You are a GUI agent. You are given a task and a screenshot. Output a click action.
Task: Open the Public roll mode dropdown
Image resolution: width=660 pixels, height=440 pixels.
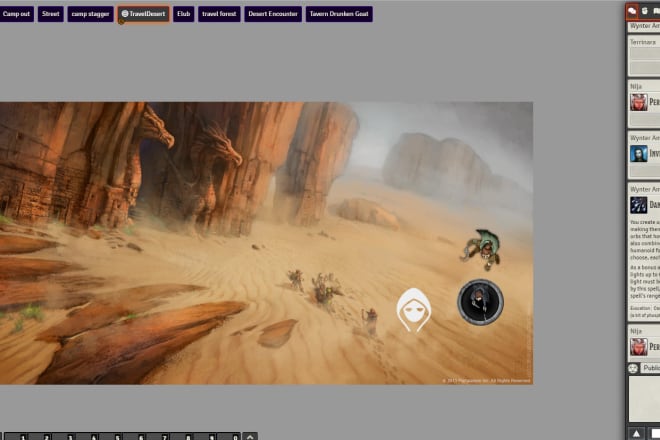coord(651,368)
